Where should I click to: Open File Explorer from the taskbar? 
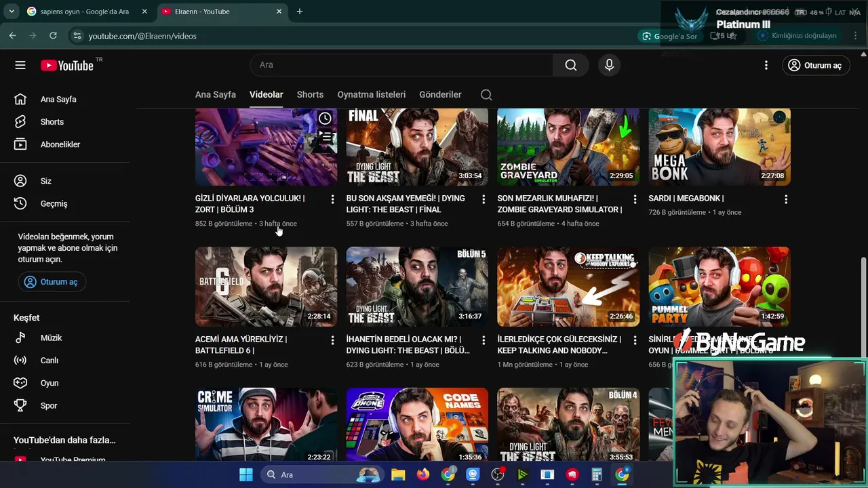pos(398,474)
